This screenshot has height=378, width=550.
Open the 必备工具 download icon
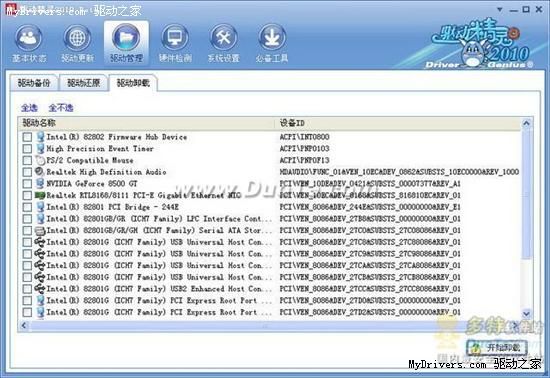[x=272, y=38]
